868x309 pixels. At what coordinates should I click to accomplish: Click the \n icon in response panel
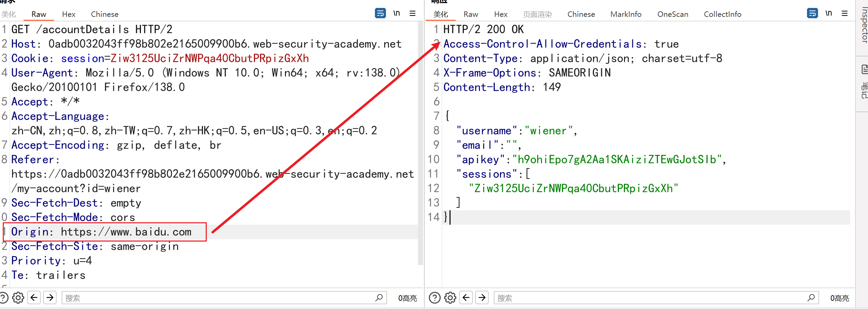(x=829, y=13)
